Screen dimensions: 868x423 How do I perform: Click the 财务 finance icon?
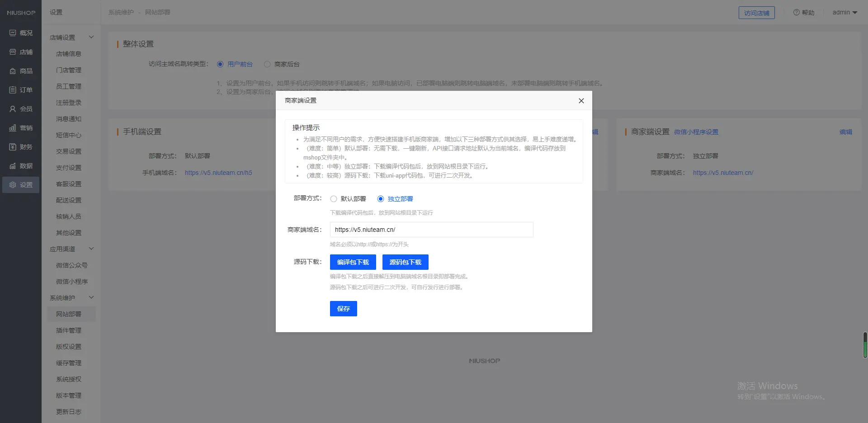click(13, 147)
